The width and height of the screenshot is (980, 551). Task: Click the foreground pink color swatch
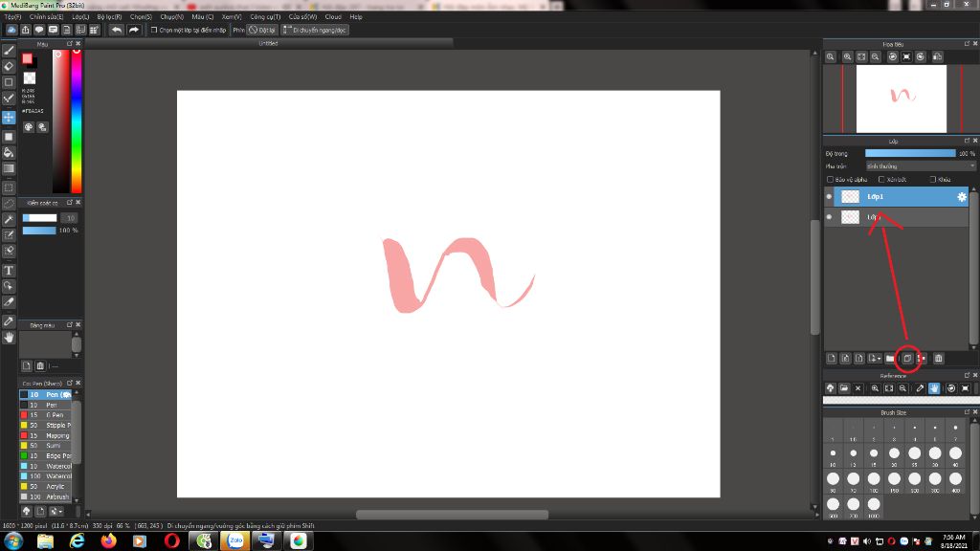click(27, 58)
